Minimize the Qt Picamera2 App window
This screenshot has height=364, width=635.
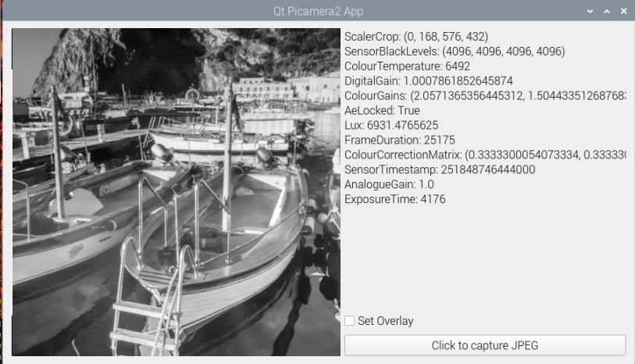[x=591, y=12]
